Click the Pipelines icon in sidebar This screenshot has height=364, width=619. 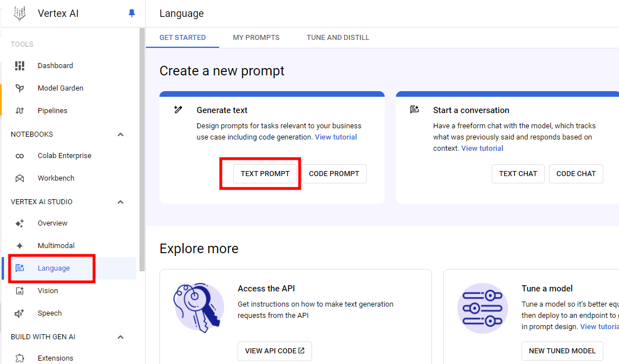tap(20, 110)
